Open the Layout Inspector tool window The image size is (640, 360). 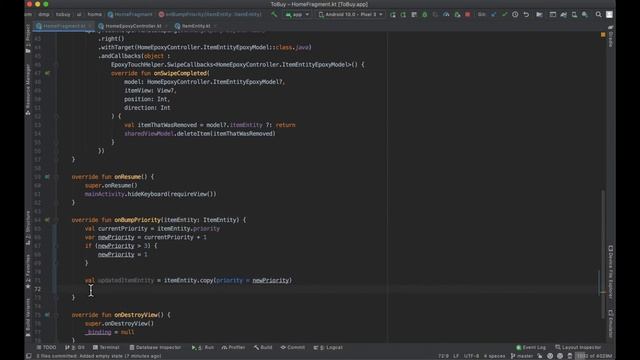(578, 347)
